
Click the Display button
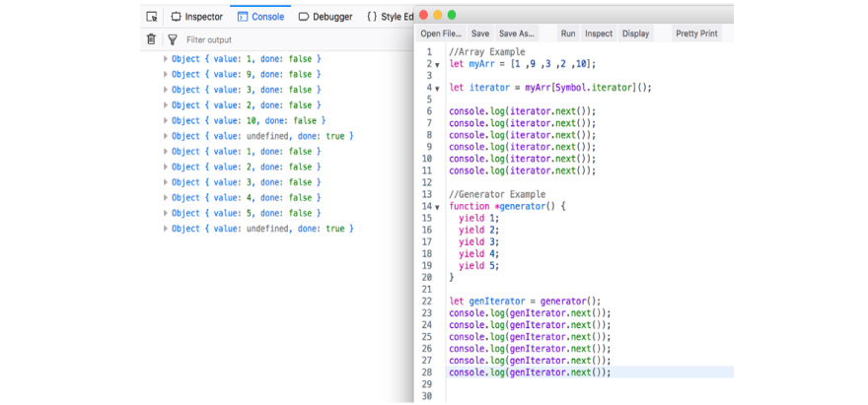635,34
